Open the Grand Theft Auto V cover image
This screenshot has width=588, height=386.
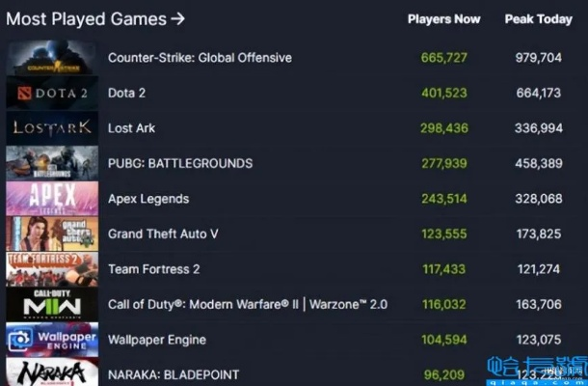(x=52, y=234)
